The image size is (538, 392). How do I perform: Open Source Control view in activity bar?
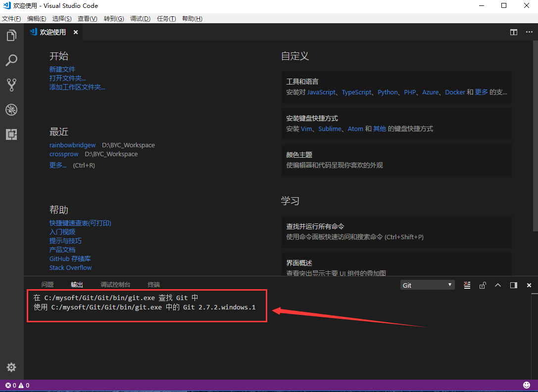[11, 85]
